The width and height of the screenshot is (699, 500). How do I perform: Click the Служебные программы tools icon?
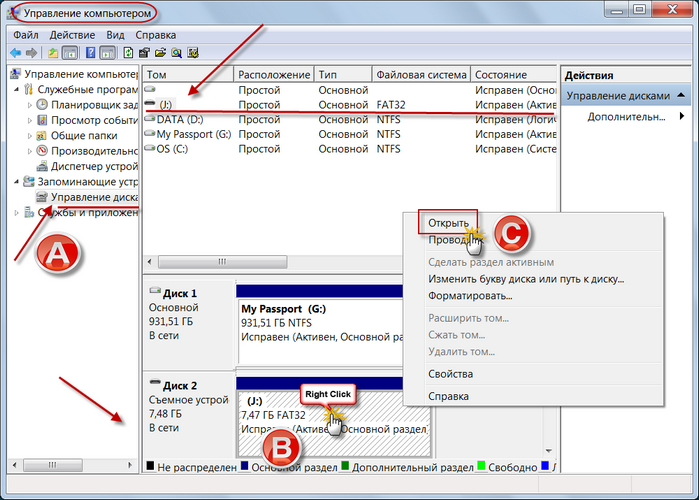(x=29, y=89)
